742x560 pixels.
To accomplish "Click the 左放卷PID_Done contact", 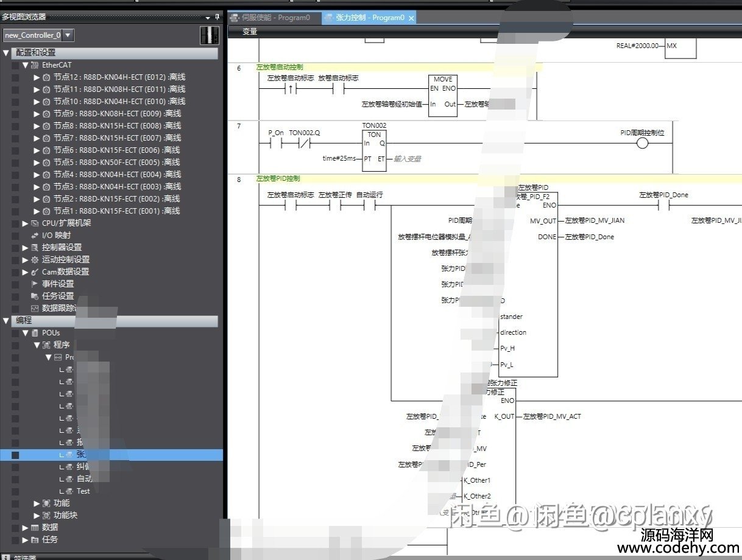I will pos(663,206).
